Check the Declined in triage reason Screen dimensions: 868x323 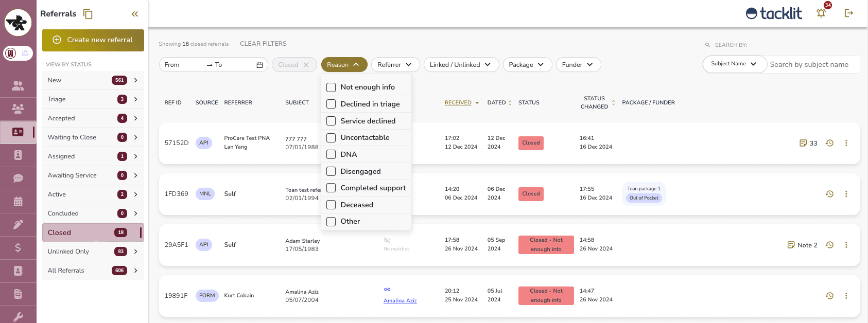click(x=331, y=104)
